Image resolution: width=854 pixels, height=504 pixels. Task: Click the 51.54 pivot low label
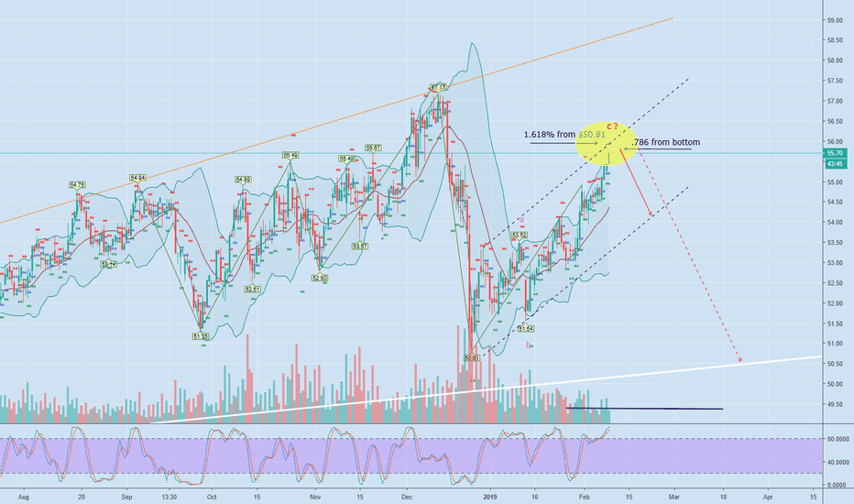click(x=526, y=329)
